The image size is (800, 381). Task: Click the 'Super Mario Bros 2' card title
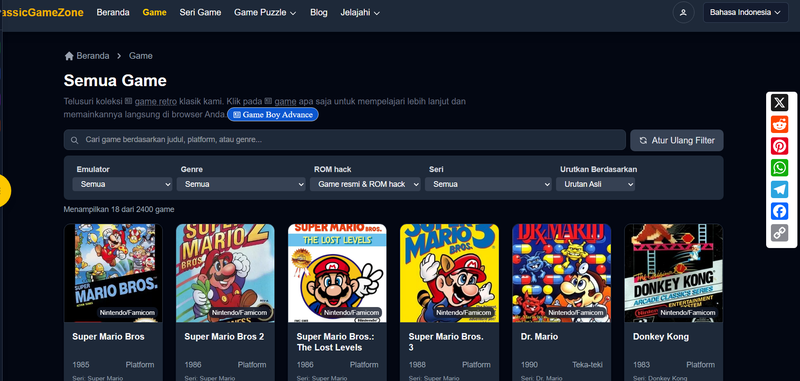(x=224, y=337)
